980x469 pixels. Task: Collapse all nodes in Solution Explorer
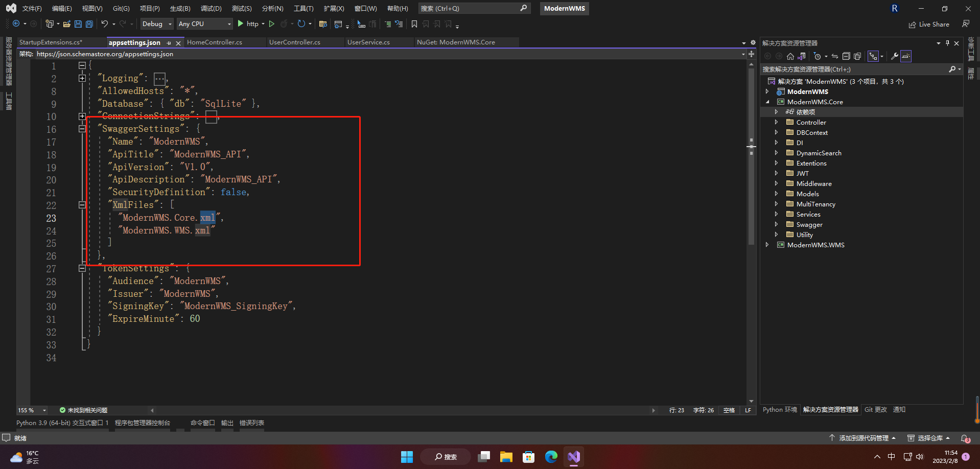pyautogui.click(x=846, y=56)
